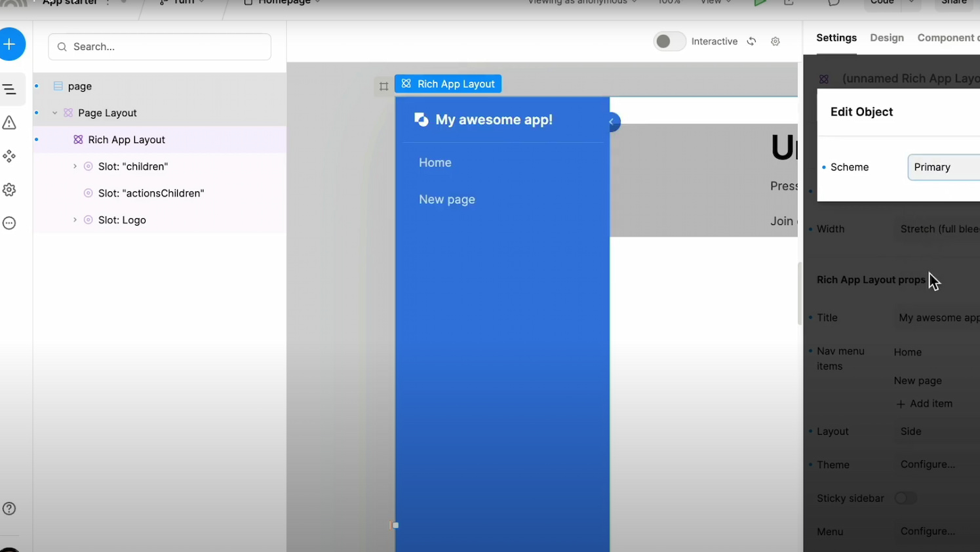Click inside the Search field above the outline
The height and width of the screenshot is (552, 980).
[x=159, y=47]
